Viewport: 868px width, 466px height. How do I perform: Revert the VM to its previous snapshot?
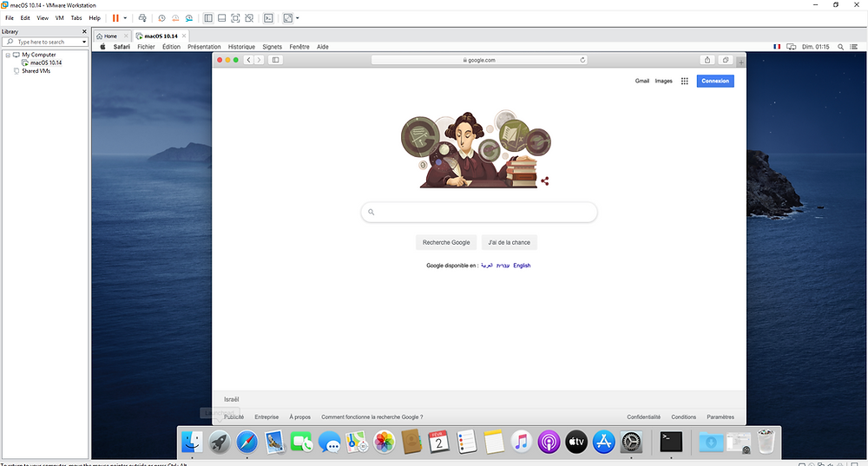point(175,18)
